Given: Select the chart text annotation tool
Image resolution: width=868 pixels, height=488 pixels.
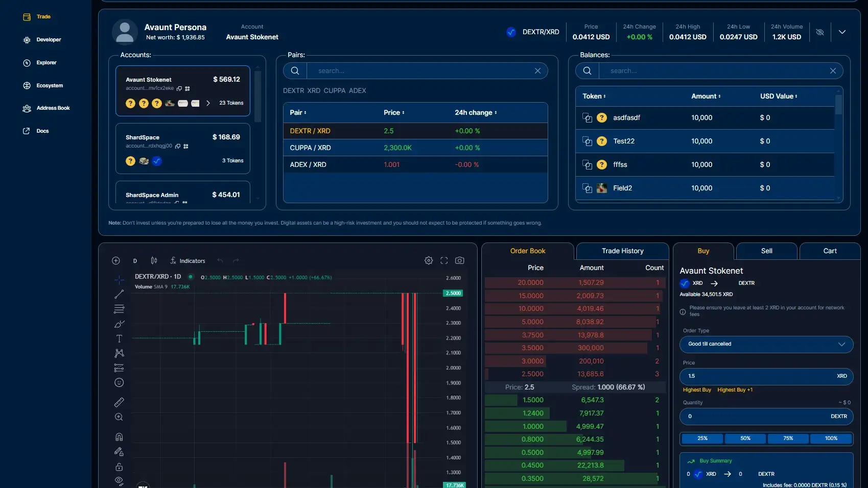Looking at the screenshot, I should click(119, 339).
